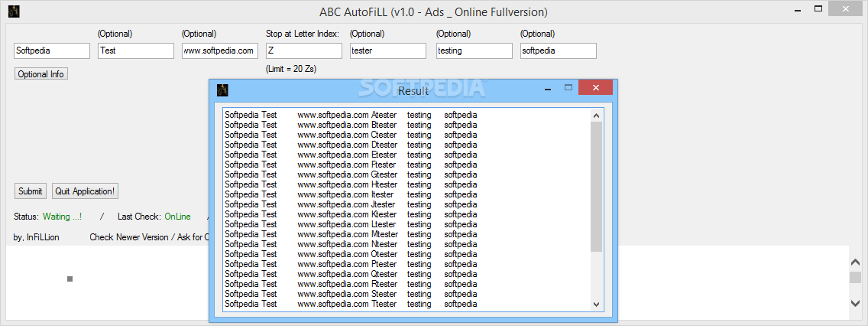
Task: Select the Itester result row
Action: coord(351,194)
